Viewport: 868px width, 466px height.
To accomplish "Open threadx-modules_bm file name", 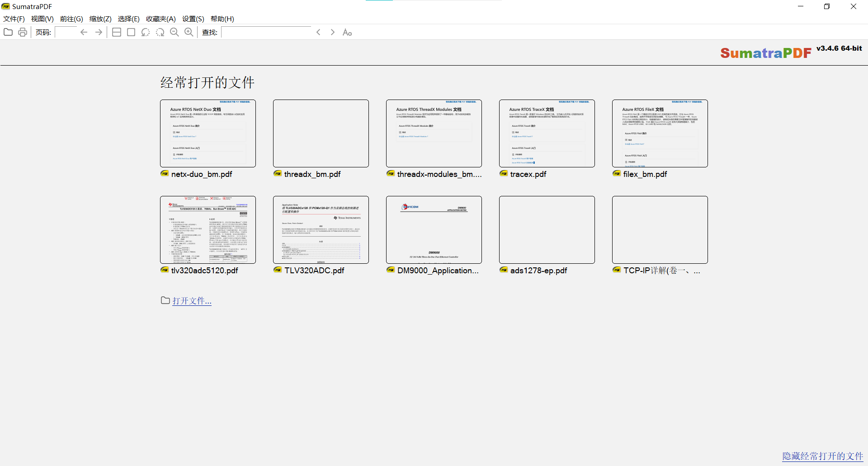I will tap(439, 174).
